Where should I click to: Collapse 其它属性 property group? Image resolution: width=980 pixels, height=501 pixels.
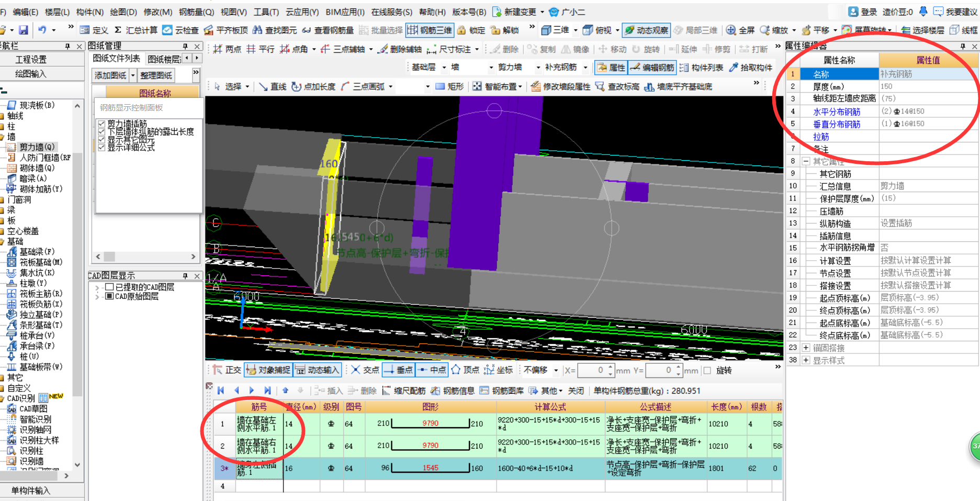point(806,161)
